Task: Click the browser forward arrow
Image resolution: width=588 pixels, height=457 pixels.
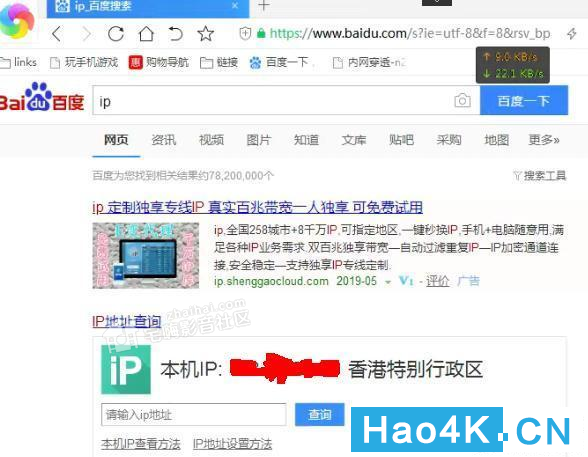Action: (x=86, y=34)
